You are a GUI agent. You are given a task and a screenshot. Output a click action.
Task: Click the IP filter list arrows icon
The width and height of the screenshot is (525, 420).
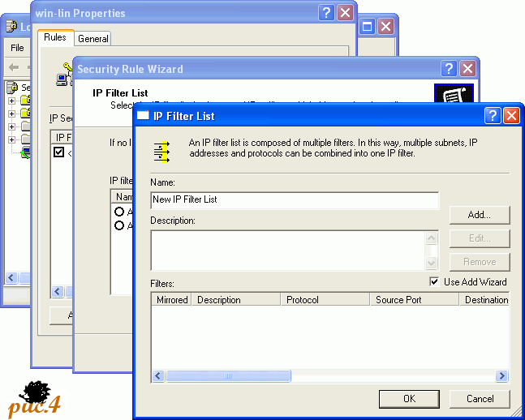coord(162,152)
